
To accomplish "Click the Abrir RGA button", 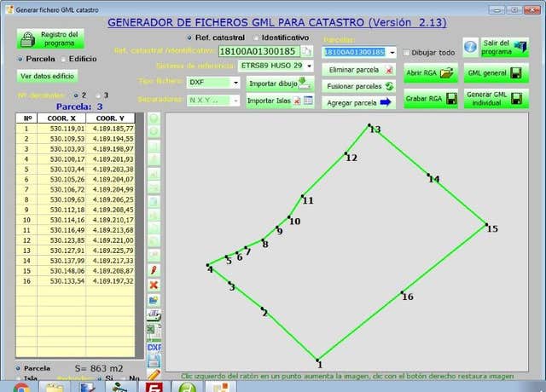I will [x=431, y=74].
